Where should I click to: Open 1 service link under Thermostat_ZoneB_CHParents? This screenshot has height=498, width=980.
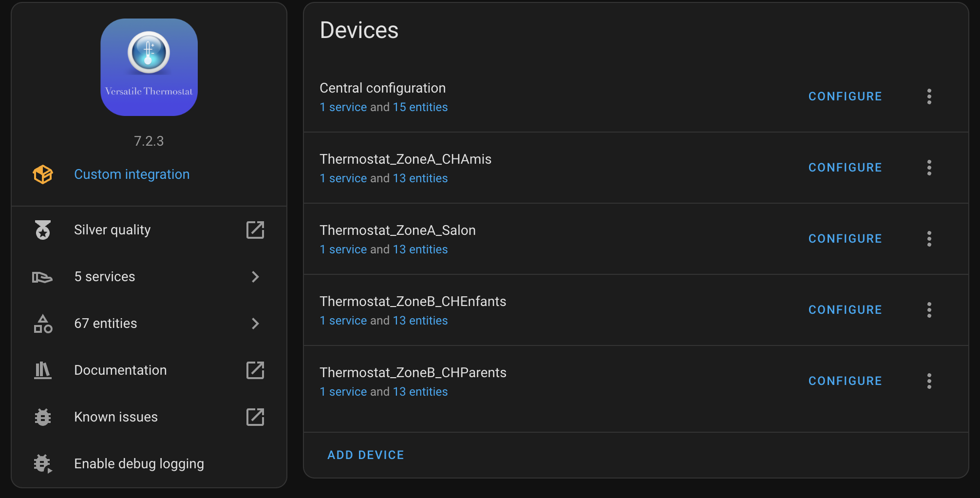(x=343, y=392)
